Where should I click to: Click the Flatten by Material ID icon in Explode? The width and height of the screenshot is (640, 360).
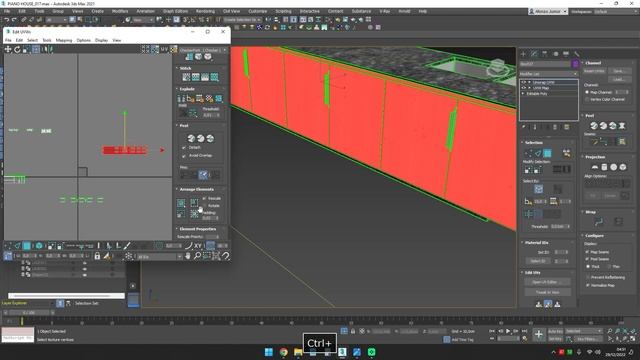(x=209, y=98)
